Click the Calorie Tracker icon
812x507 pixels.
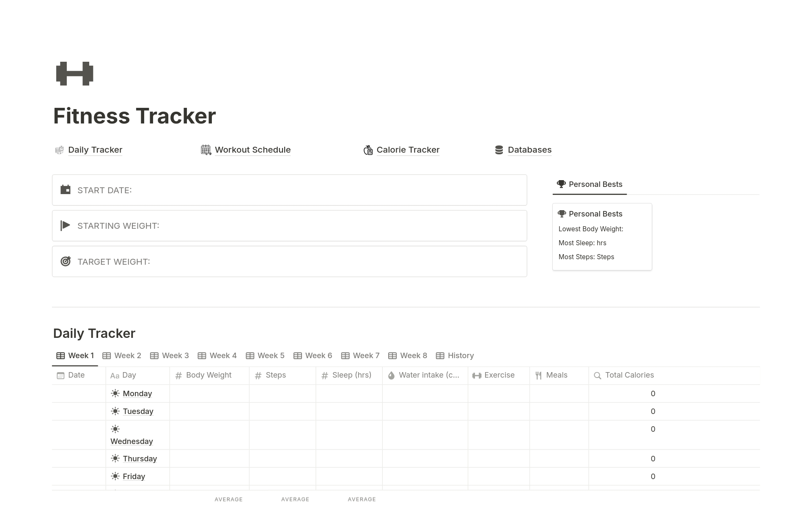pos(367,149)
